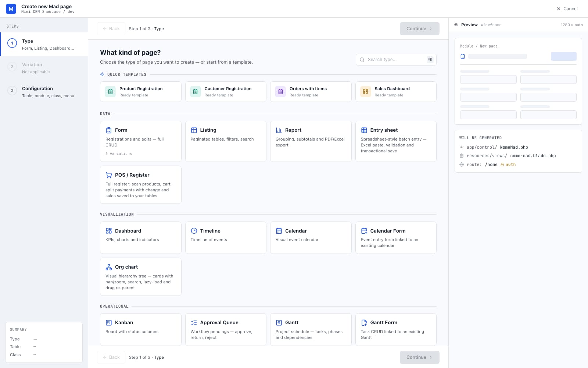This screenshot has width=588, height=368.
Task: Click the Orders with Items template icon
Action: pos(280,92)
